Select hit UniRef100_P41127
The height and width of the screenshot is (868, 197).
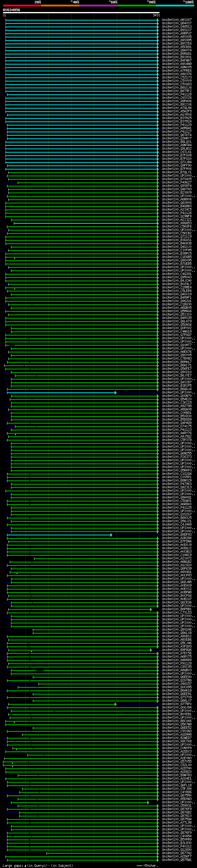pyautogui.click(x=177, y=131)
